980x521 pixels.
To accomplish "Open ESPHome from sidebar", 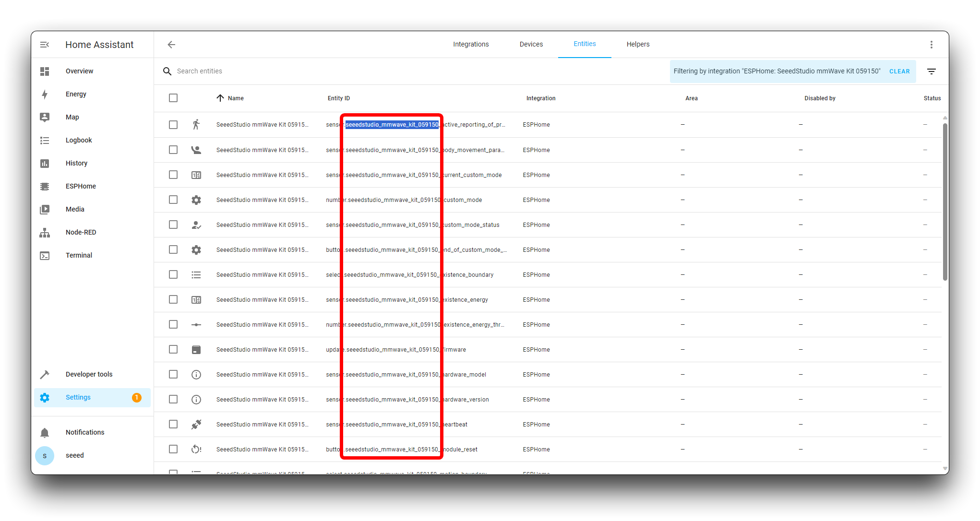I will [x=81, y=186].
